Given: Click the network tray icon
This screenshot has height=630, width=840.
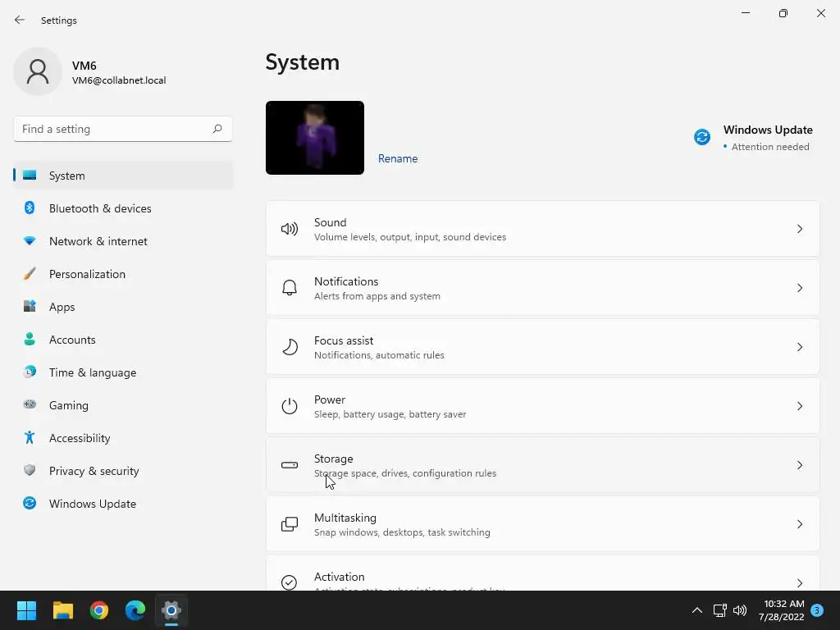Looking at the screenshot, I should click(719, 610).
